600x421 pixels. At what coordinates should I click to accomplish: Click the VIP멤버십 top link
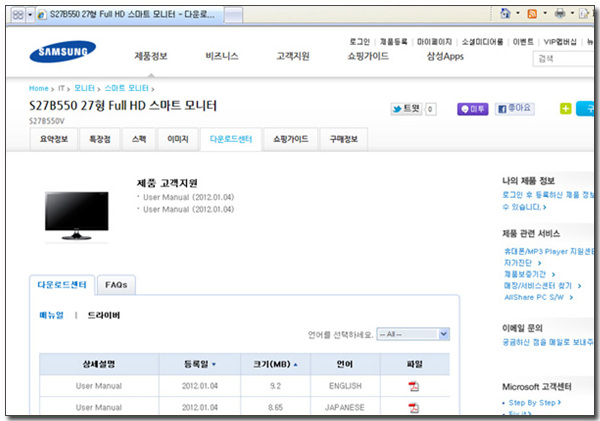pyautogui.click(x=560, y=42)
